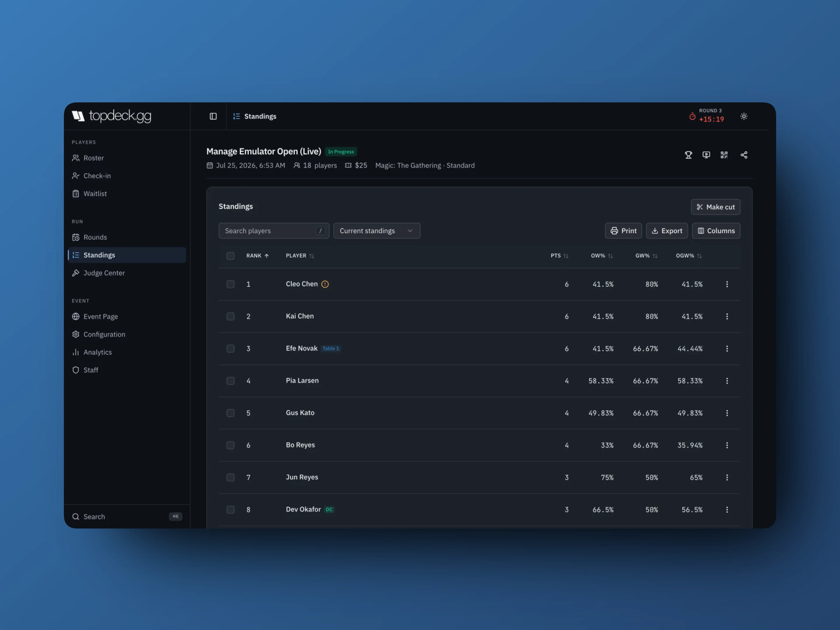840x630 pixels.
Task: Open row actions for Kai Chen
Action: click(727, 316)
